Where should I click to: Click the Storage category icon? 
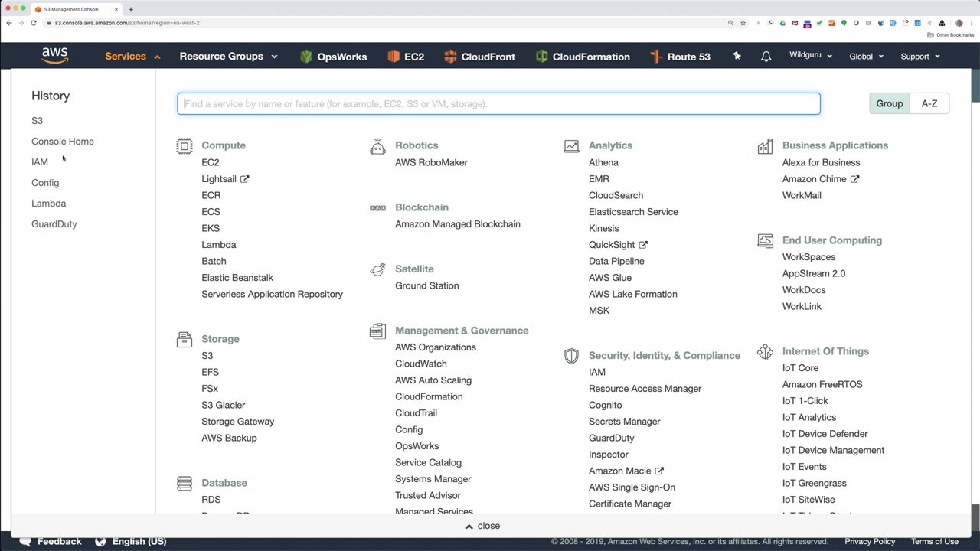coord(185,339)
